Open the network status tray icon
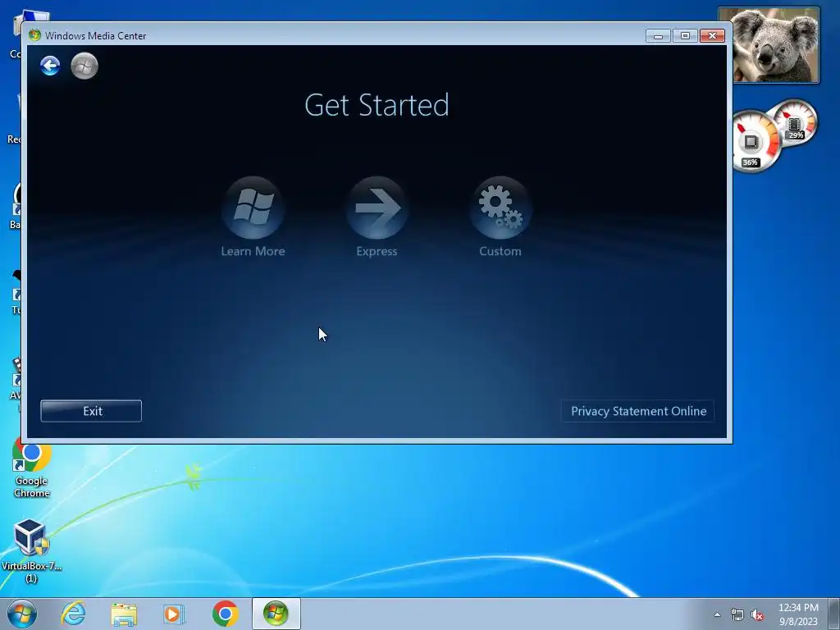The width and height of the screenshot is (840, 630). (737, 614)
